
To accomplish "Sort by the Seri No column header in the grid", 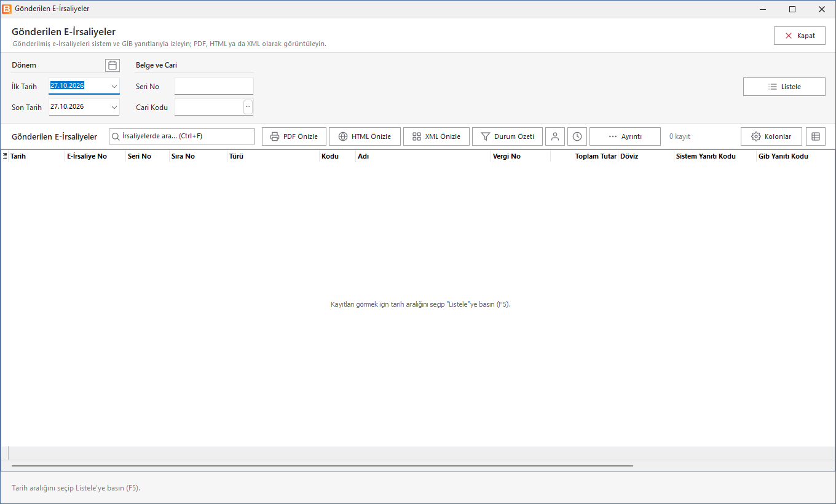I will pos(148,156).
